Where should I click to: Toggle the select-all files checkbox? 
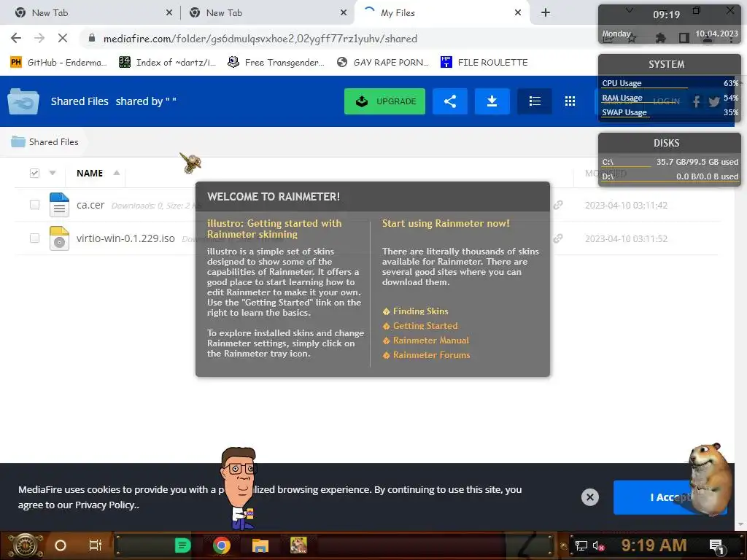[34, 173]
